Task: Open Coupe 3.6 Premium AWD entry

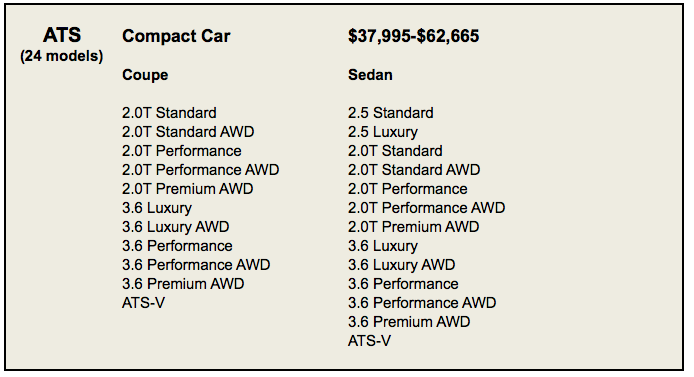Action: click(183, 284)
